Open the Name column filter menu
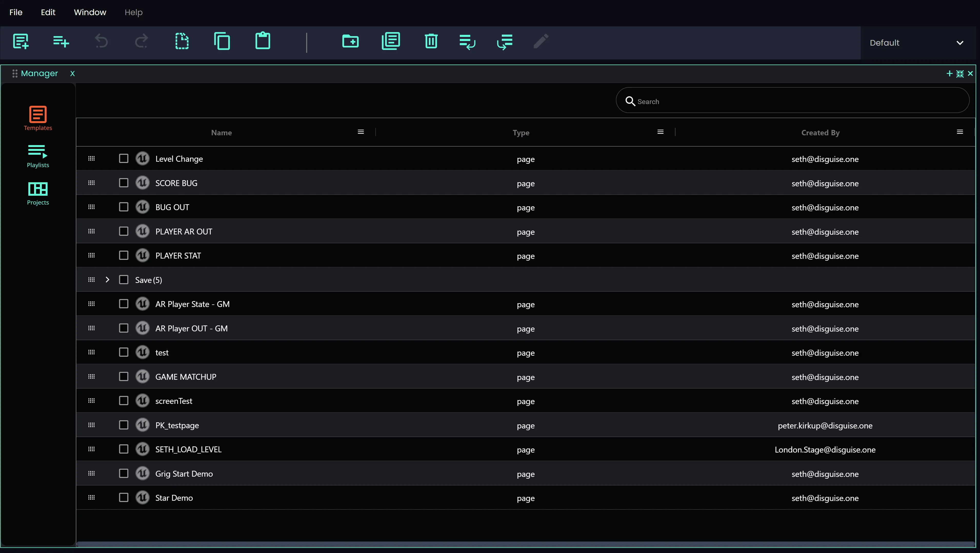Viewport: 980px width, 553px height. (360, 132)
